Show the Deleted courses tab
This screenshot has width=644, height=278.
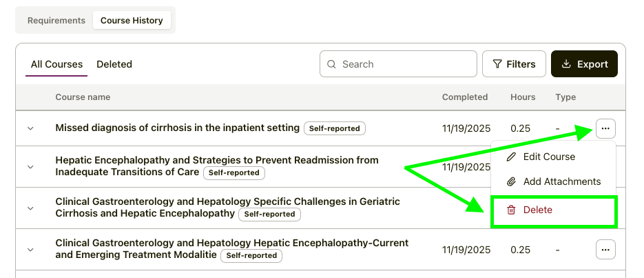click(x=114, y=64)
